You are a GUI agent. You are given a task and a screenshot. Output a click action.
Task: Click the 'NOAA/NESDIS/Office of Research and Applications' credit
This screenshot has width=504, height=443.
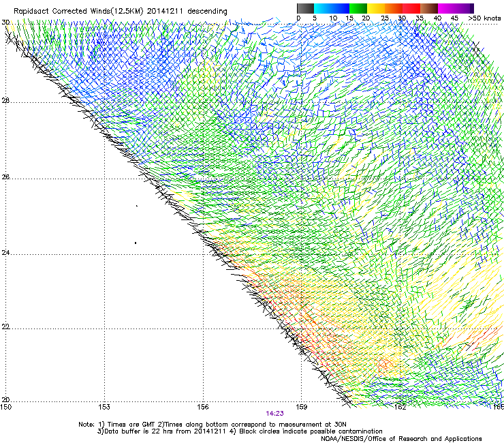pos(401,438)
